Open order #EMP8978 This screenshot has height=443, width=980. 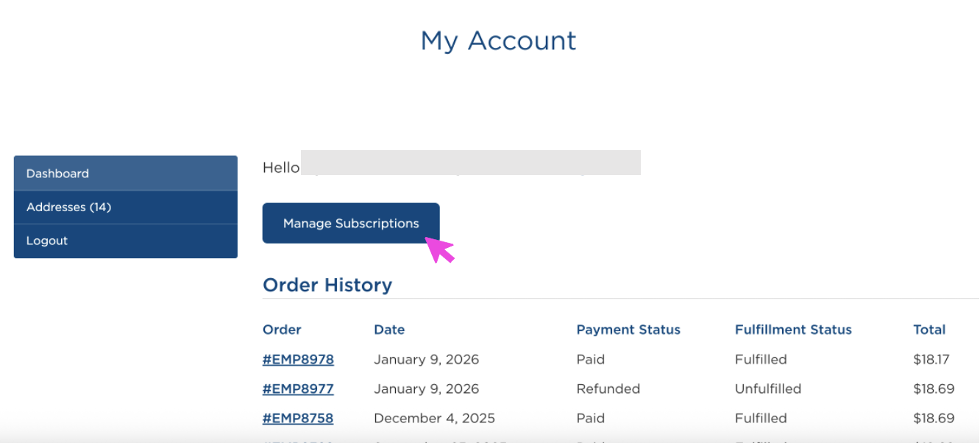coord(298,360)
